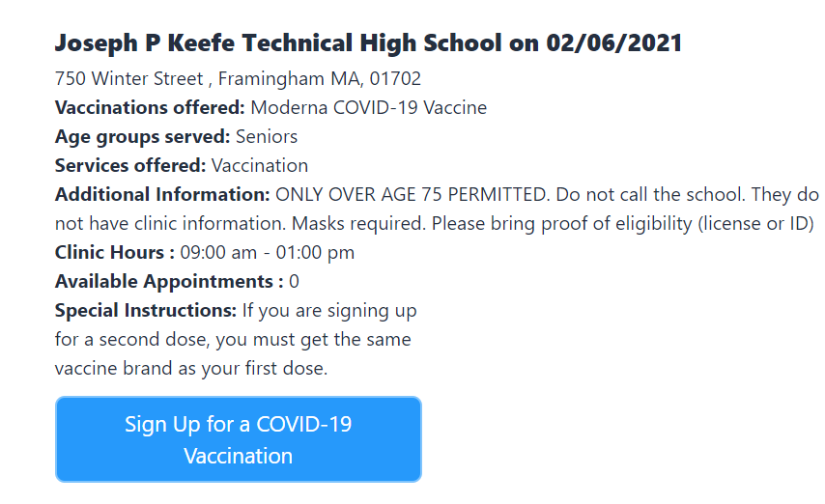
Task: Select the available appointments count 0
Action: [294, 282]
